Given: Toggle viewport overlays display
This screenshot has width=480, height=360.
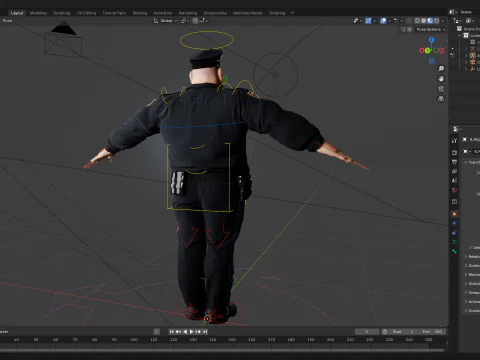Looking at the screenshot, I should (383, 21).
